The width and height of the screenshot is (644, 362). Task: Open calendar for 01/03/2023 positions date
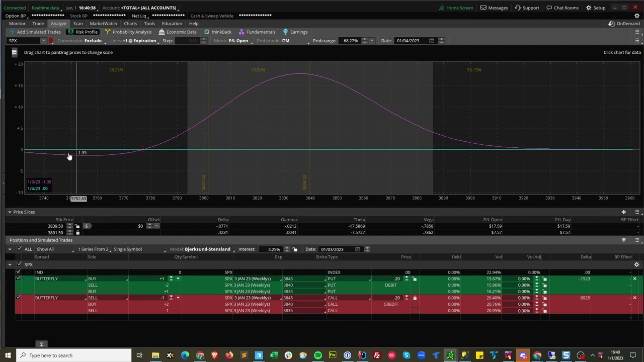coord(357,249)
